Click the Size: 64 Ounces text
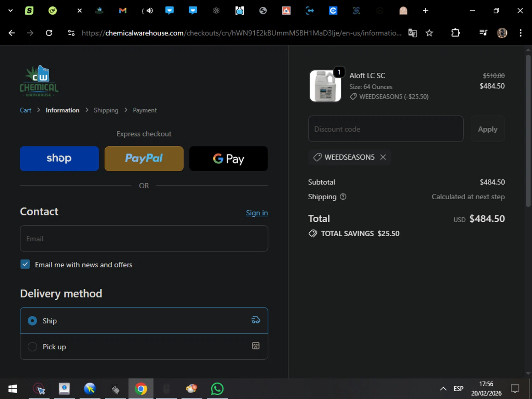The width and height of the screenshot is (532, 399). (371, 87)
